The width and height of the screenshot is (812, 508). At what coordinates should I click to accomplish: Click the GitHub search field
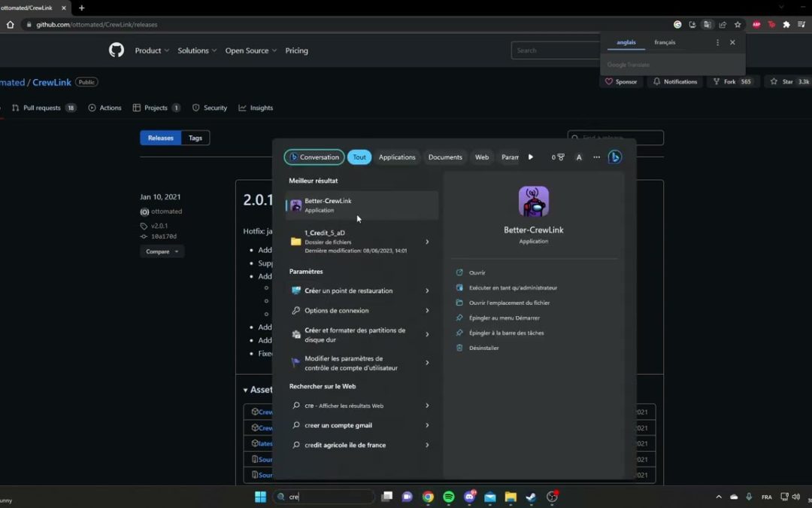coord(555,50)
